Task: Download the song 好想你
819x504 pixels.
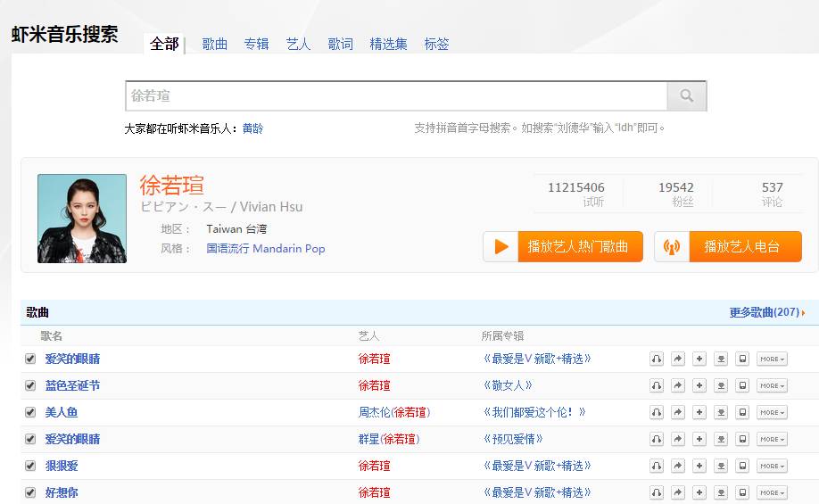Action: [721, 492]
